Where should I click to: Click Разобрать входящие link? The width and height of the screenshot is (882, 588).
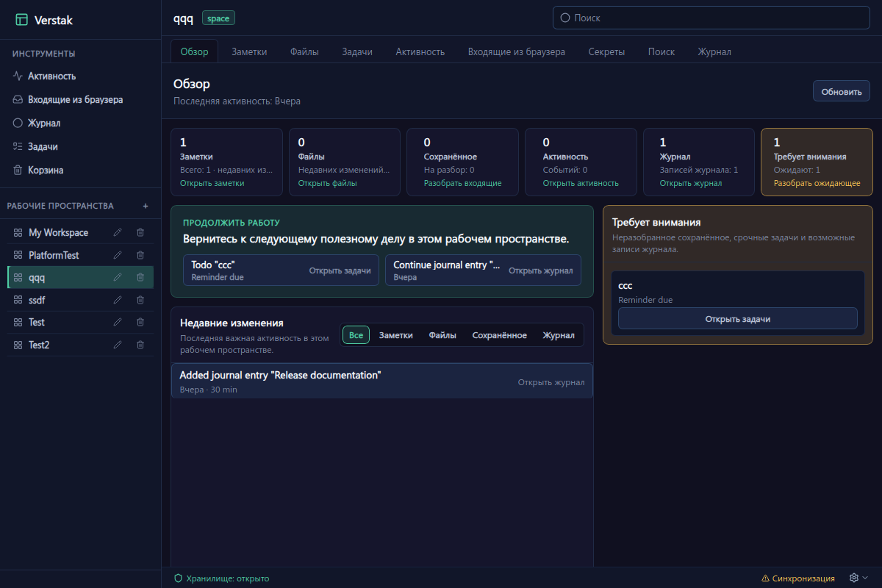pos(463,183)
